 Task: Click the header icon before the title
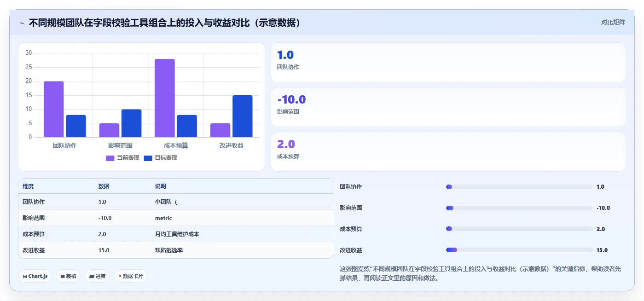point(22,23)
